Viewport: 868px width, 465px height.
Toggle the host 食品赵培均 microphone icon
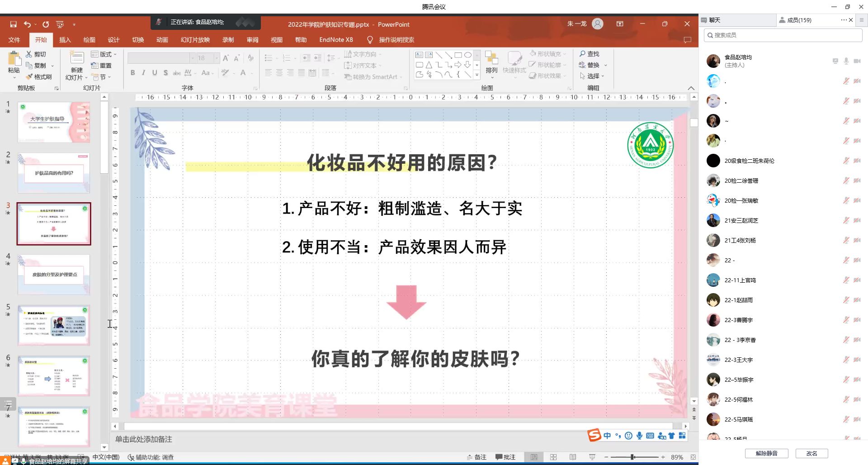pyautogui.click(x=846, y=61)
